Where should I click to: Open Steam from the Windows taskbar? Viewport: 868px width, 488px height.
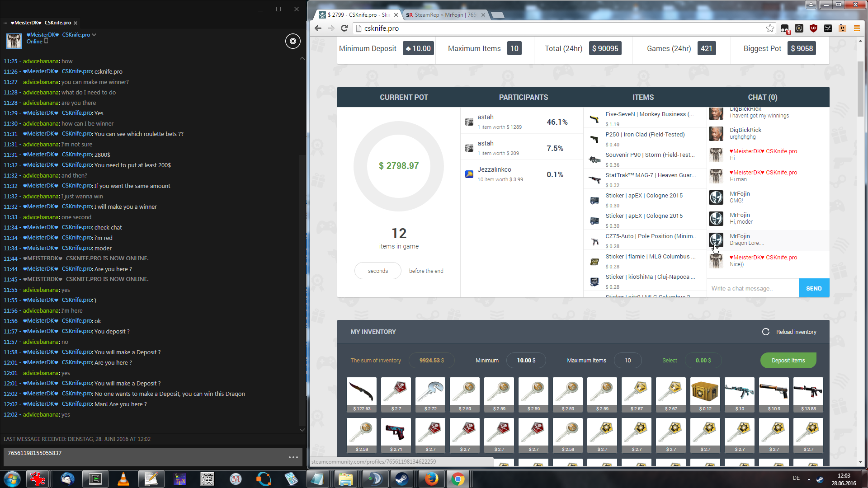point(401,479)
